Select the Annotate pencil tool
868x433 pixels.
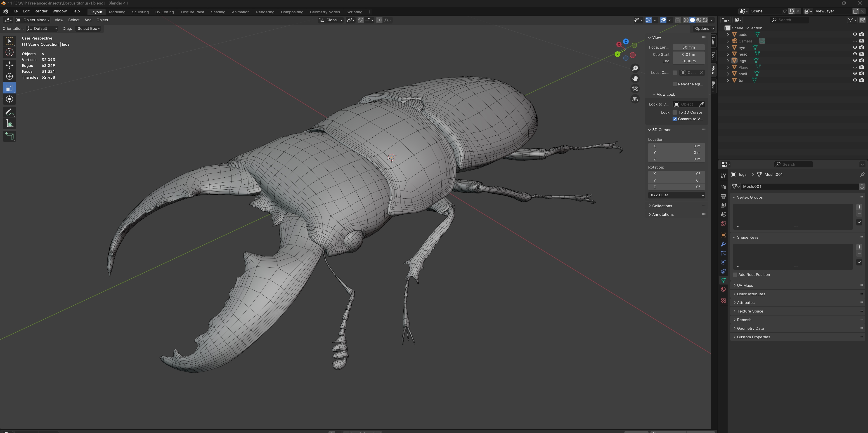point(9,112)
